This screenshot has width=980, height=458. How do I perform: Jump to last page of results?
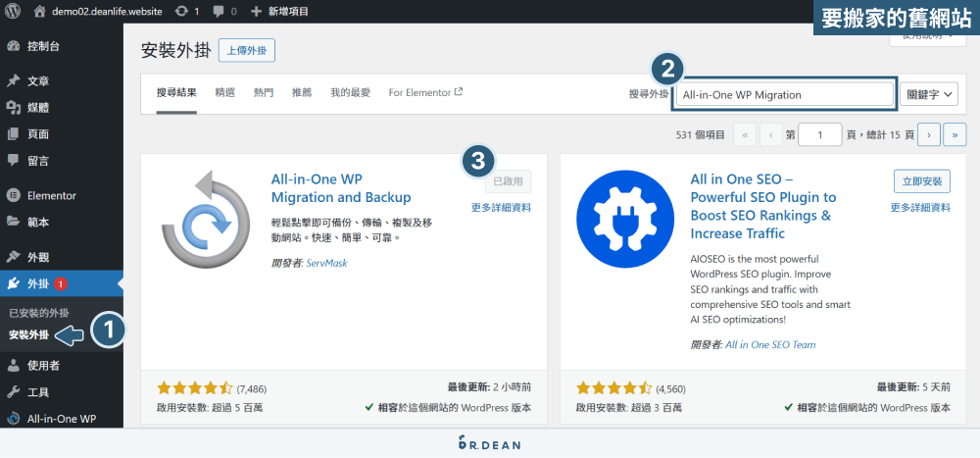point(955,134)
